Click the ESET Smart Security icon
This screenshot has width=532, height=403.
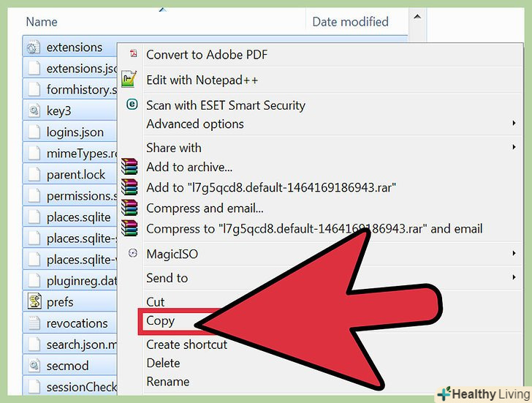pos(132,104)
